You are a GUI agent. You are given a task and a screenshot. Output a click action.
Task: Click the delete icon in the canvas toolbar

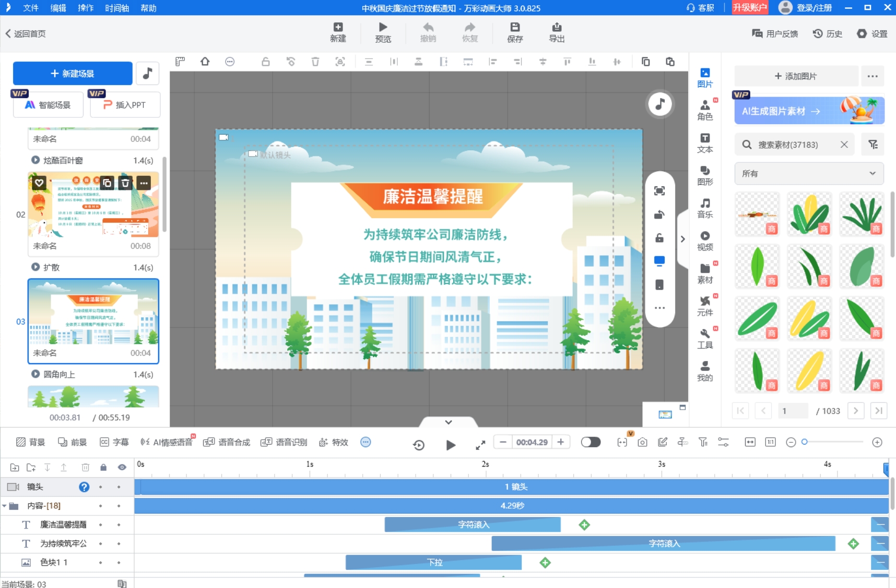tap(315, 61)
